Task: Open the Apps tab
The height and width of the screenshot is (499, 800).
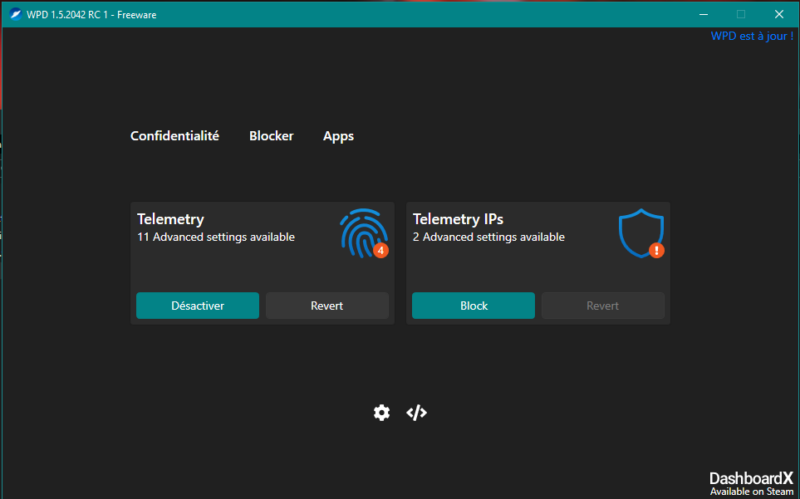Action: (x=338, y=136)
